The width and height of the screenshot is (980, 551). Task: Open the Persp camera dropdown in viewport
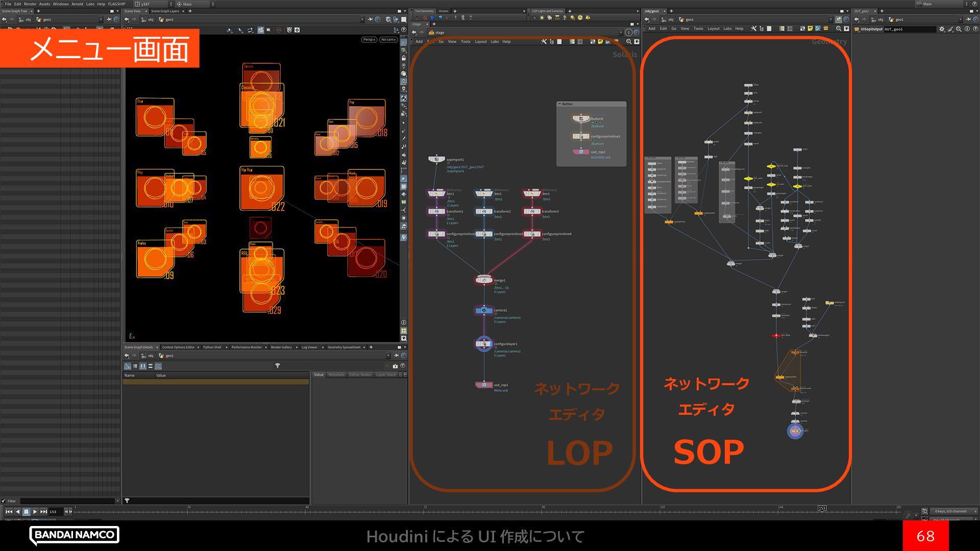click(369, 39)
